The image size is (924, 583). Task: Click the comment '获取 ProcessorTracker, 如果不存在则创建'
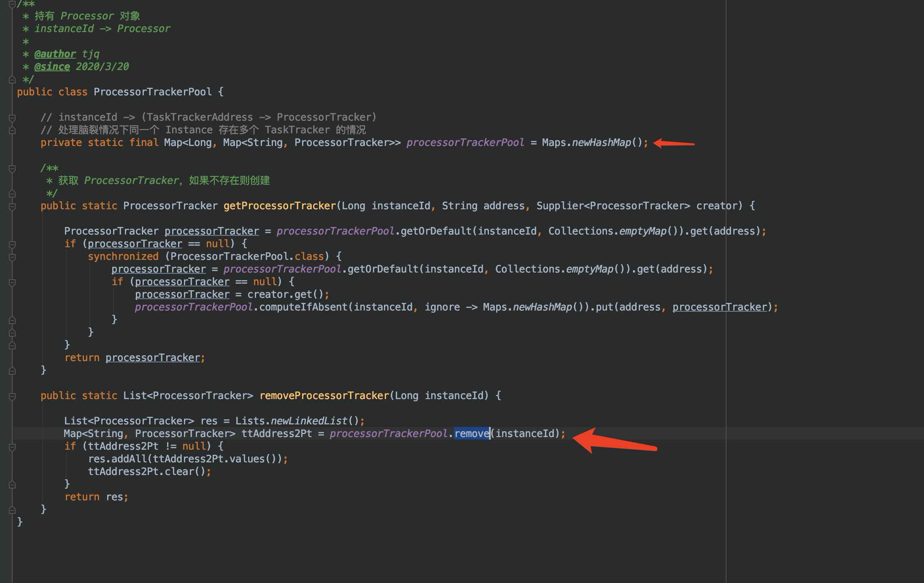[164, 181]
